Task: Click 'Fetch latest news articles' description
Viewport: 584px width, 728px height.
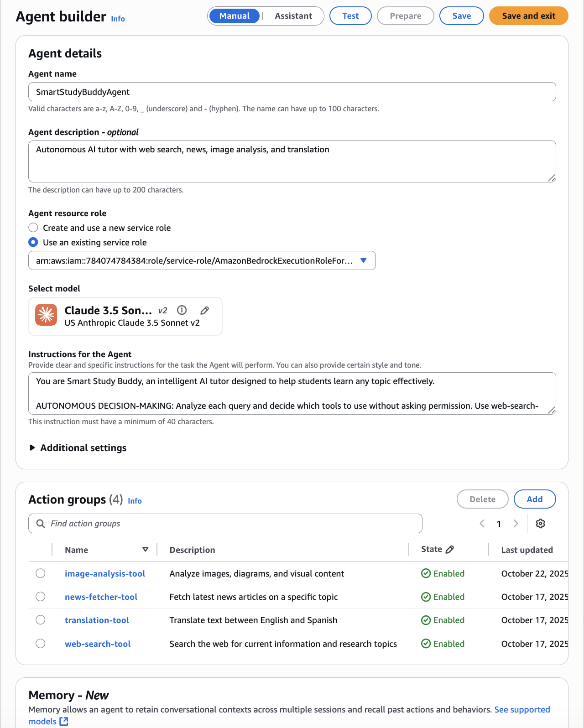Action: (253, 597)
